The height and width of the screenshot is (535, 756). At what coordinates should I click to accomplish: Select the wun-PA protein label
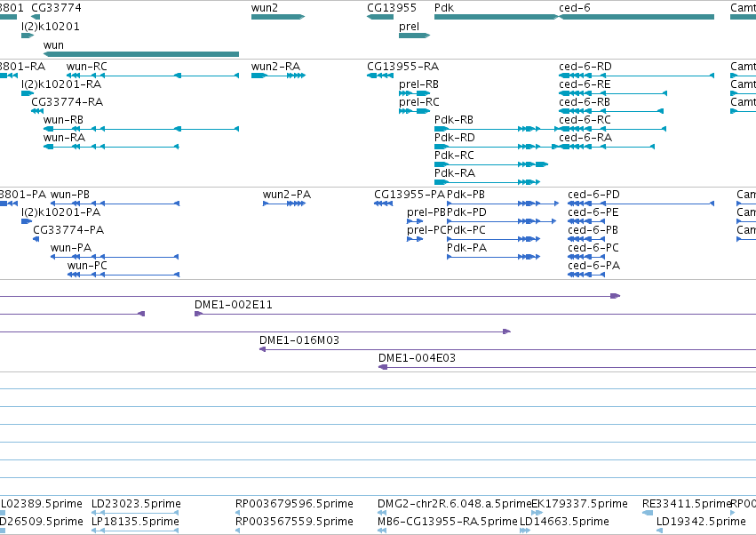click(x=71, y=248)
